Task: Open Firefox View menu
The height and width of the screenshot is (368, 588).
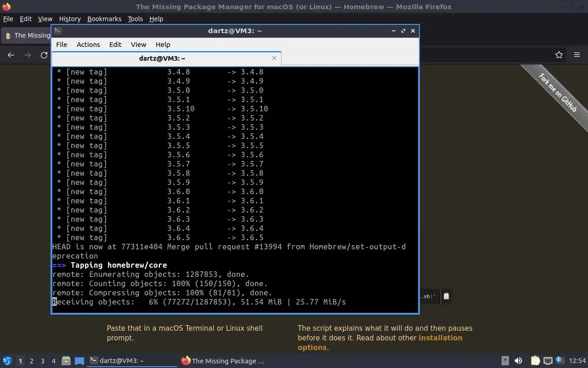Action: coord(45,19)
